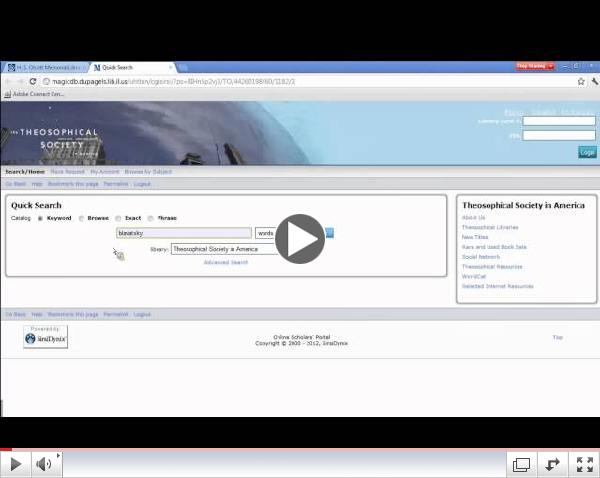Open the WorldCat sidebar link
Viewport: 600px width, 478px height.
tap(474, 276)
